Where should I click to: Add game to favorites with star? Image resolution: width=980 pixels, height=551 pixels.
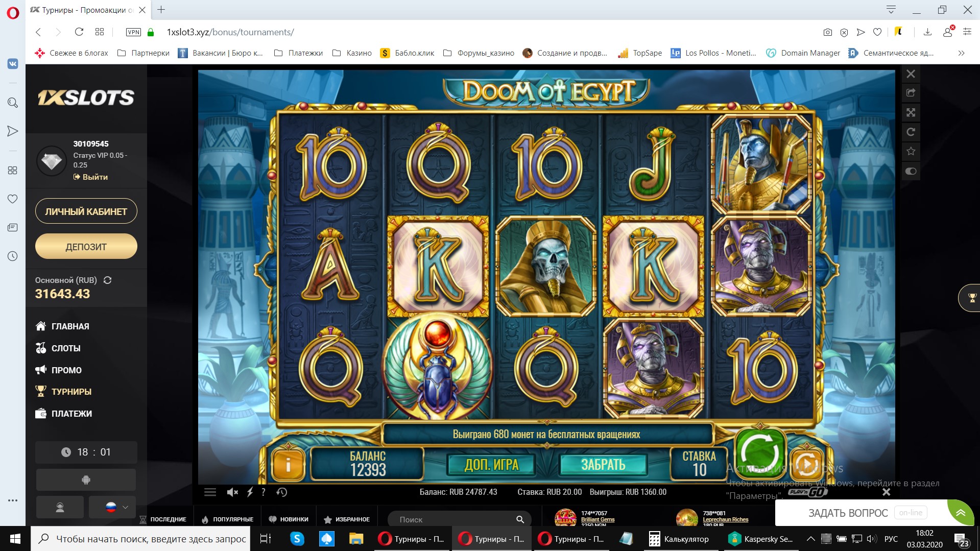coord(911,151)
